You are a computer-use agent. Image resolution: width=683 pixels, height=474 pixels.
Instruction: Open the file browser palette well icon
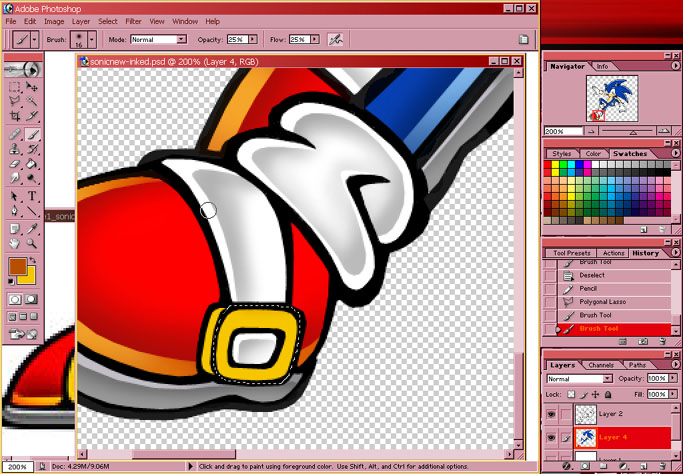tap(524, 39)
